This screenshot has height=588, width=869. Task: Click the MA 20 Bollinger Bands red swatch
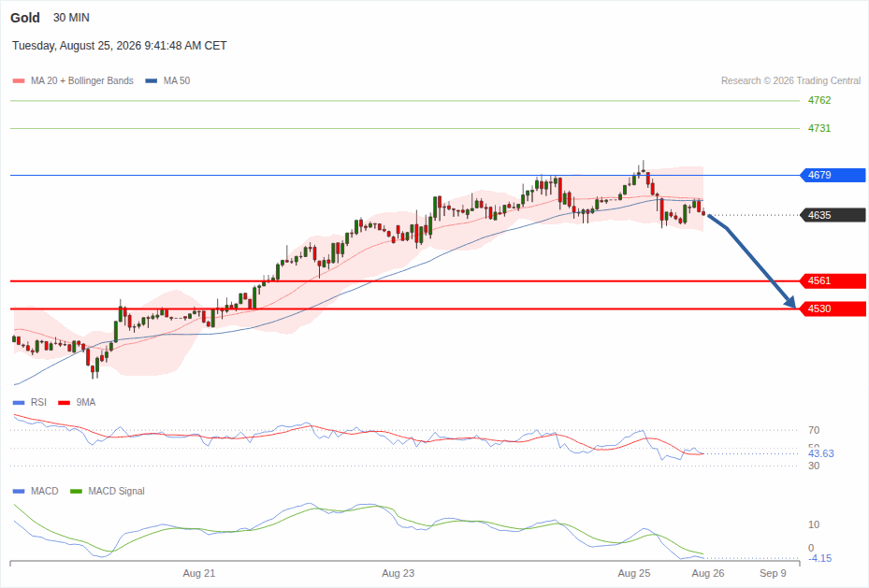pyautogui.click(x=19, y=80)
